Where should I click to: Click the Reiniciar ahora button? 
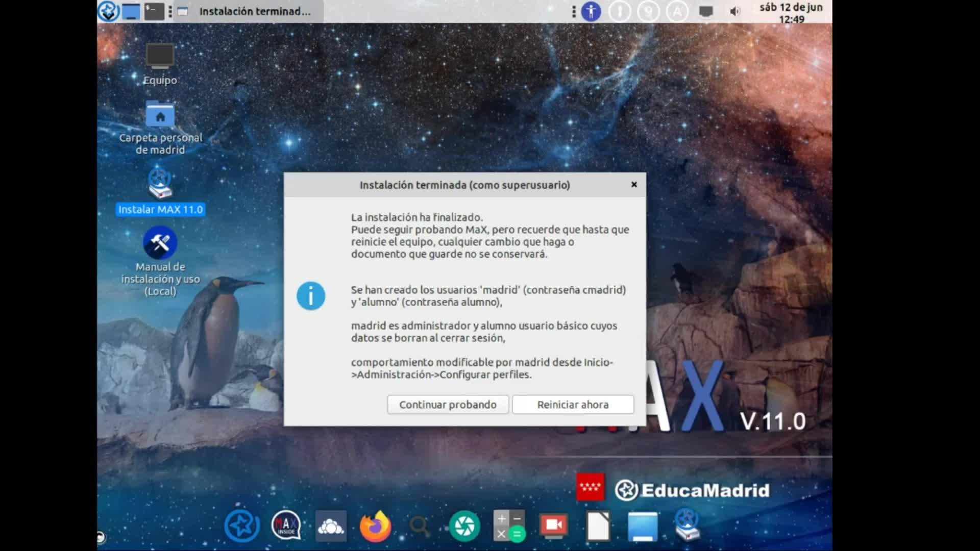tap(573, 405)
